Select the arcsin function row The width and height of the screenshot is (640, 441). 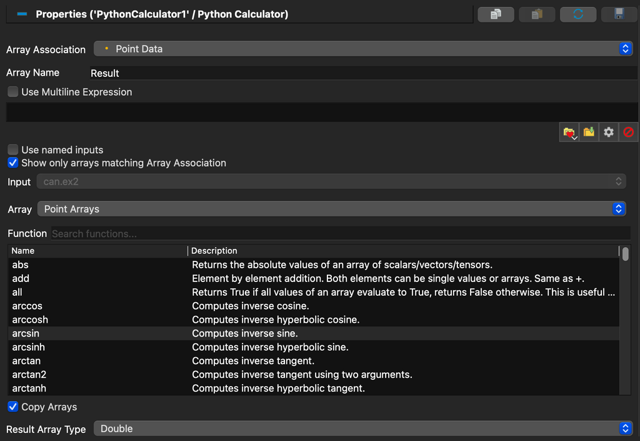pyautogui.click(x=313, y=333)
